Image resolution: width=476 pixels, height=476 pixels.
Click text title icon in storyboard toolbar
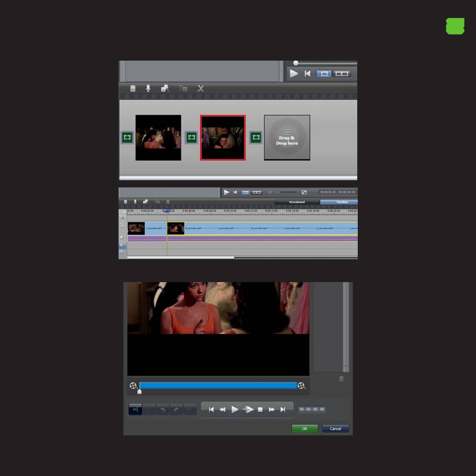pos(183,88)
